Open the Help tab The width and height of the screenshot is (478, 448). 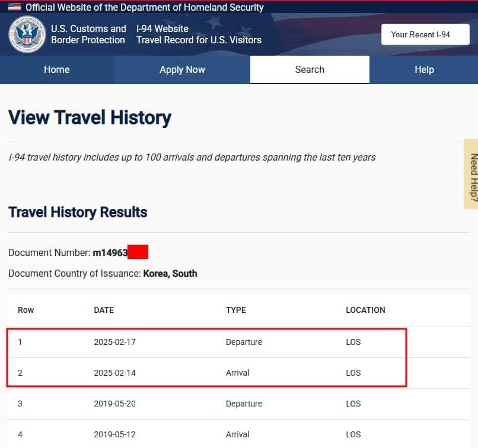coord(424,69)
